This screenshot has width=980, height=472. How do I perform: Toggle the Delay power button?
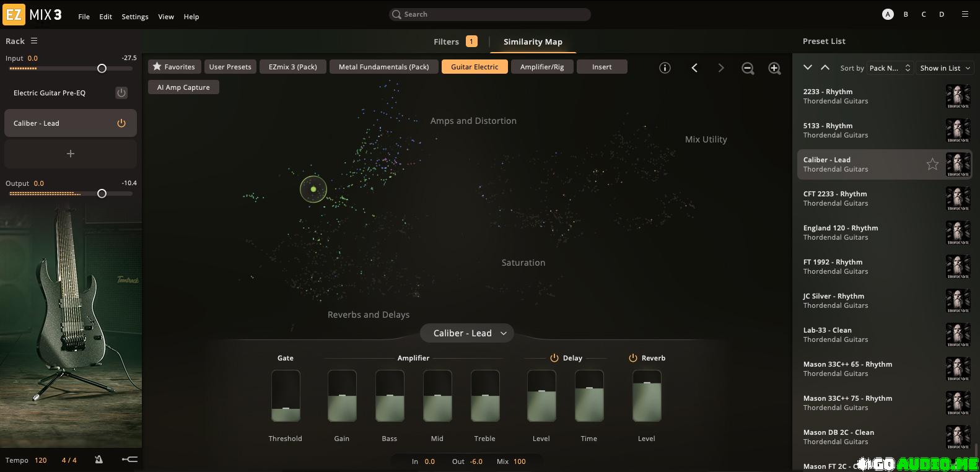[554, 358]
